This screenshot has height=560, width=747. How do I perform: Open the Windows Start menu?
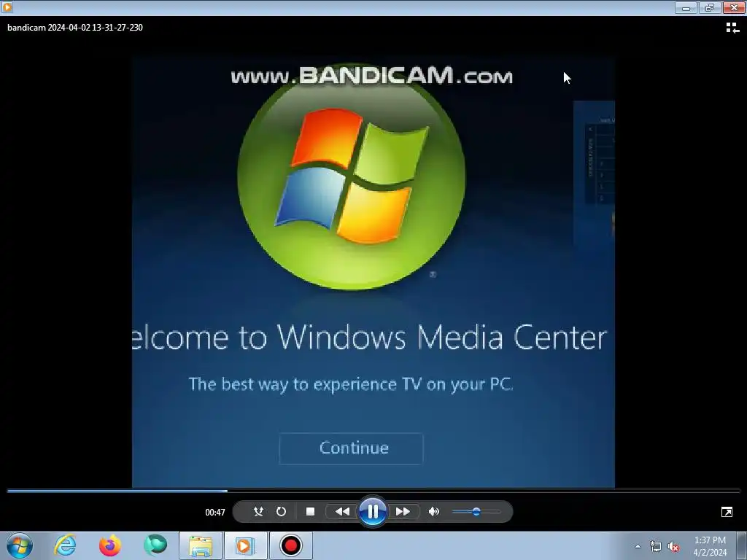pos(20,545)
